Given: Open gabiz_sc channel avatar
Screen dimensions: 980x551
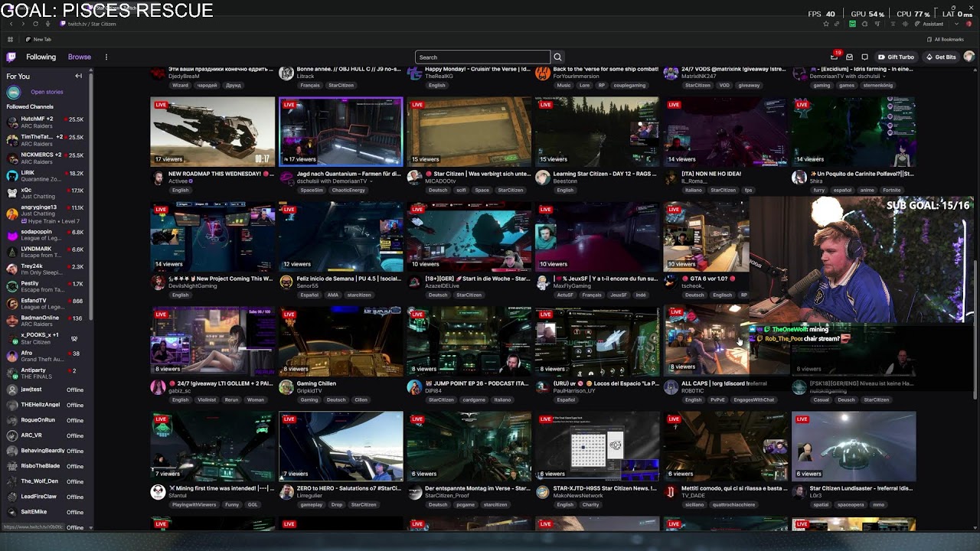Looking at the screenshot, I should (158, 387).
